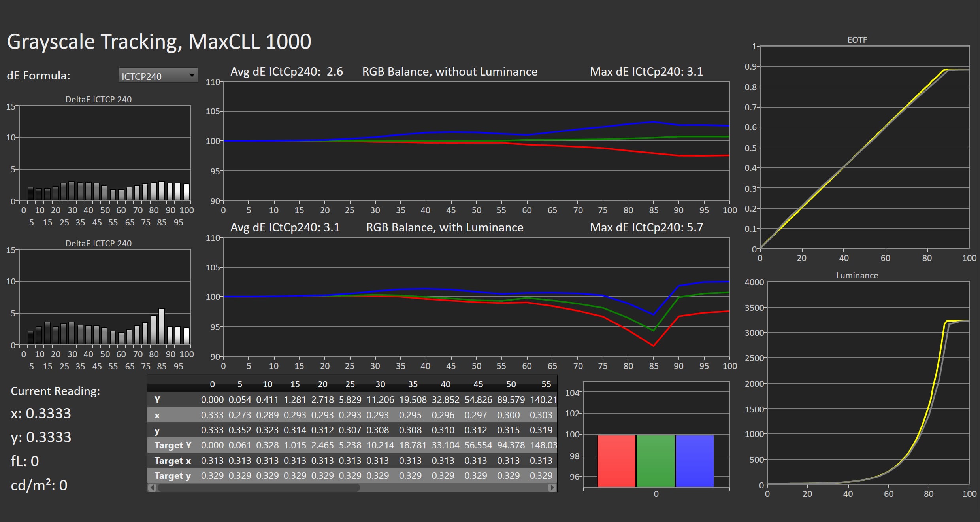980x522 pixels.
Task: Click the RGB Balance, with Luminance title
Action: pos(445,227)
